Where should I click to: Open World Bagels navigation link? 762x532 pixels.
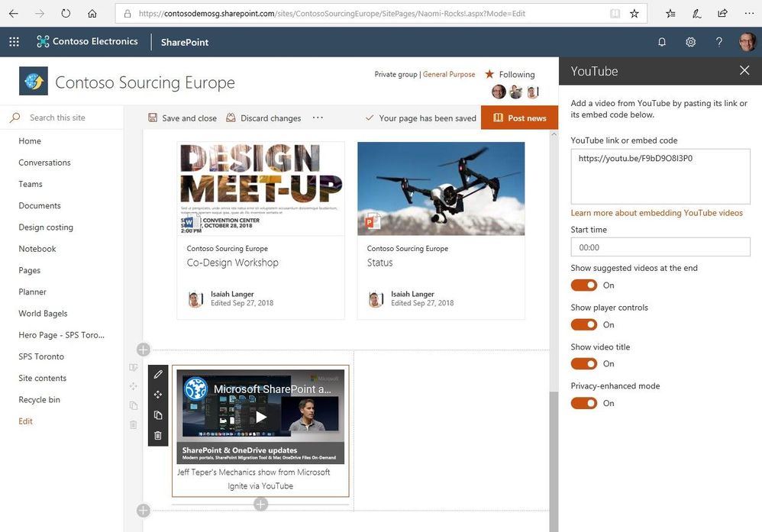coord(43,314)
